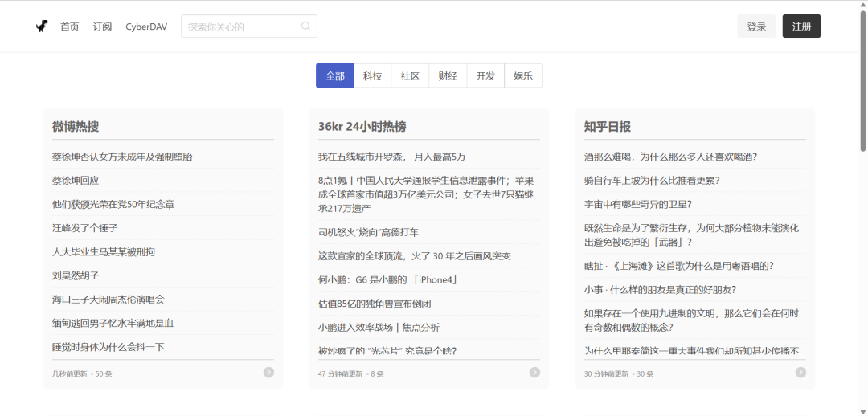Select the 全部 category tab
Viewport: 868px width, 416px height.
coord(335,75)
